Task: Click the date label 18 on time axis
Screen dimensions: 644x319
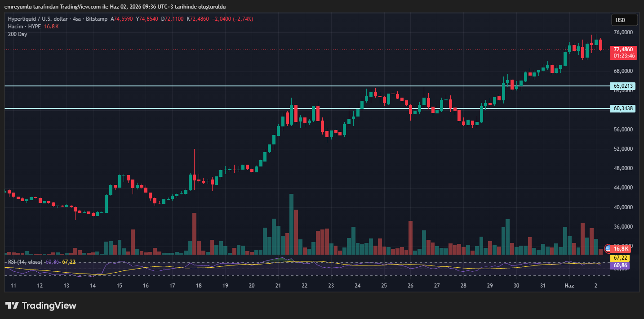Action: [x=199, y=286]
